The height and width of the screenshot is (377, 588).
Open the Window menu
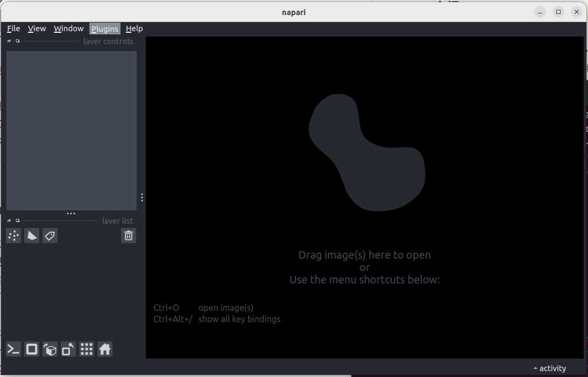(x=69, y=29)
